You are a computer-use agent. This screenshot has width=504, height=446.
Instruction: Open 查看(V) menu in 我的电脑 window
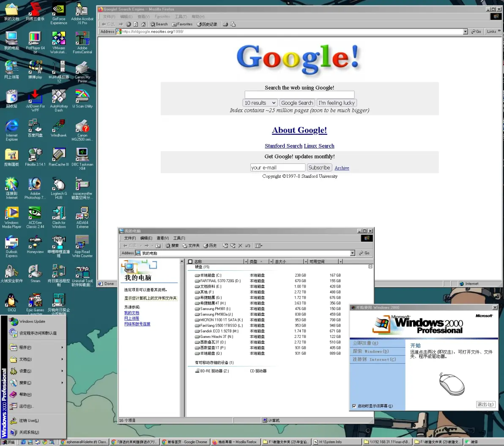point(163,238)
